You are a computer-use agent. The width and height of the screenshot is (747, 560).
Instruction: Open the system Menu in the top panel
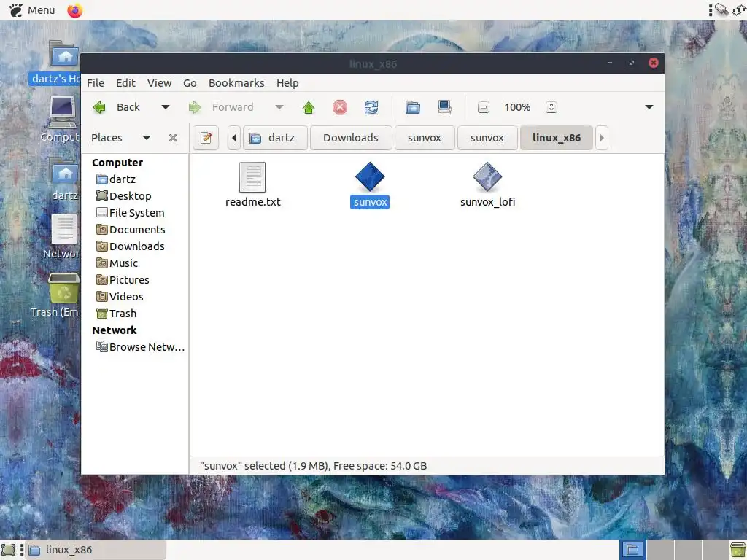point(32,10)
